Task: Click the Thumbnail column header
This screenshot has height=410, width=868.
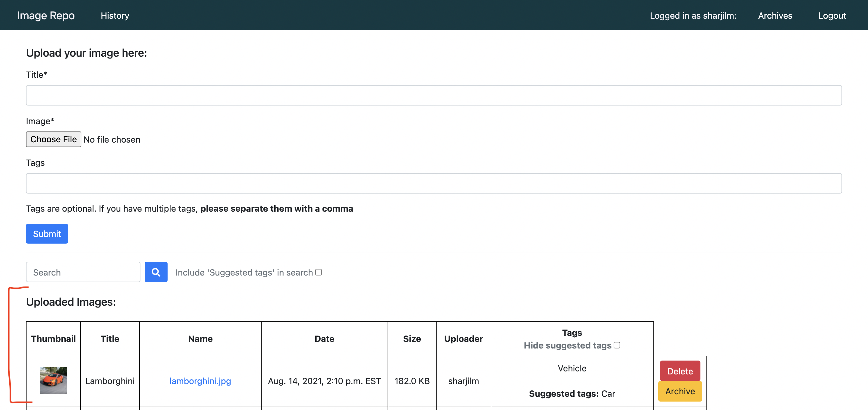Action: coord(53,339)
